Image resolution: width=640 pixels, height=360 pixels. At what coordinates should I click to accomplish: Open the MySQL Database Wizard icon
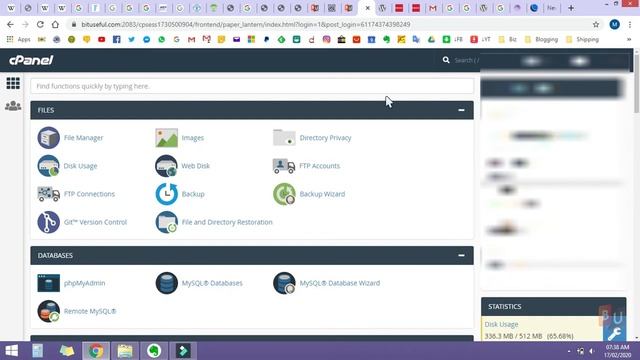pyautogui.click(x=284, y=283)
